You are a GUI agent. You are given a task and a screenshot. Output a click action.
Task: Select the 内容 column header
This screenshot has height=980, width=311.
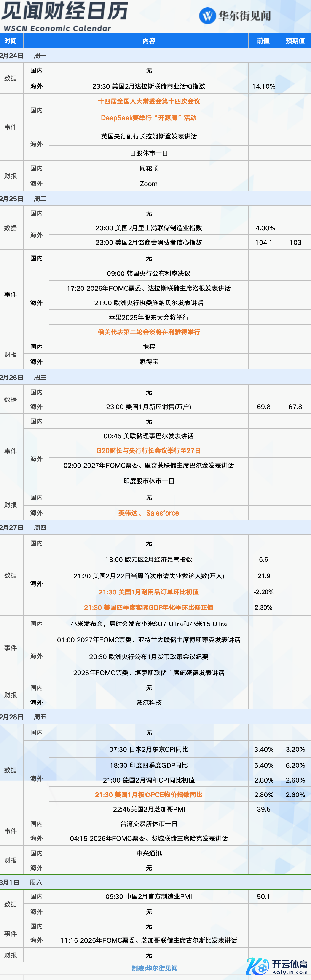pos(149,41)
